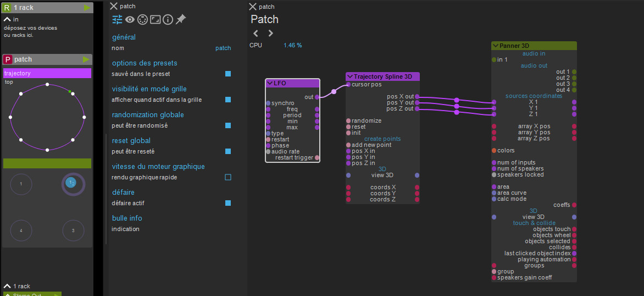Select the resize-frame tab icon
Viewport: 644px width, 296px height.
click(155, 19)
